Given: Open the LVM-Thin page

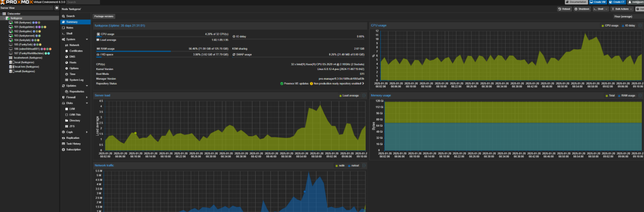Looking at the screenshot, I should click(75, 115).
